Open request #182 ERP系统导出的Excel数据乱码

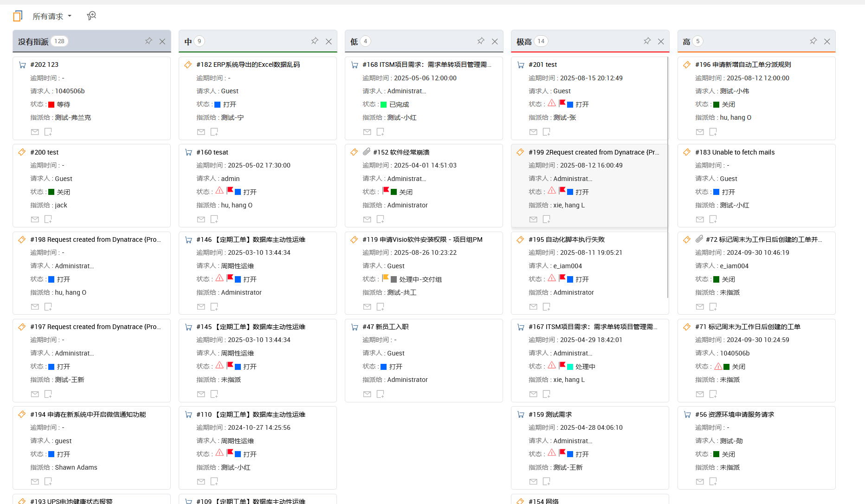[x=248, y=65]
